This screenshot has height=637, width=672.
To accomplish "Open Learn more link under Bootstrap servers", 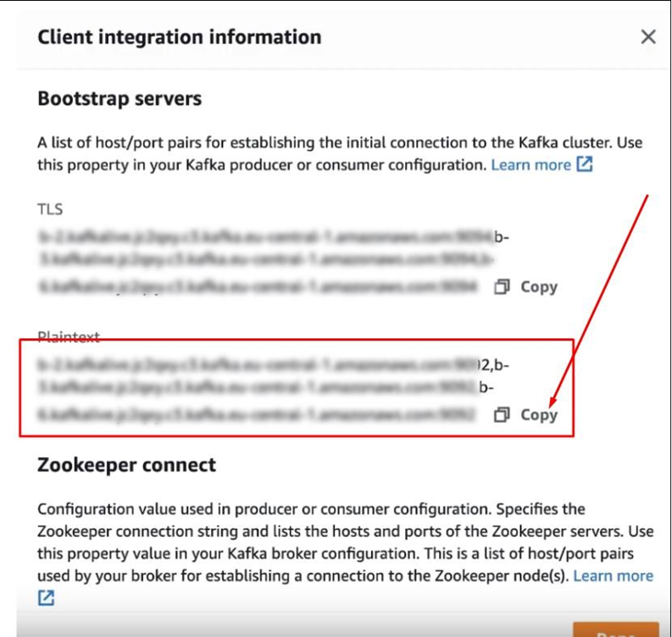I will 530,165.
